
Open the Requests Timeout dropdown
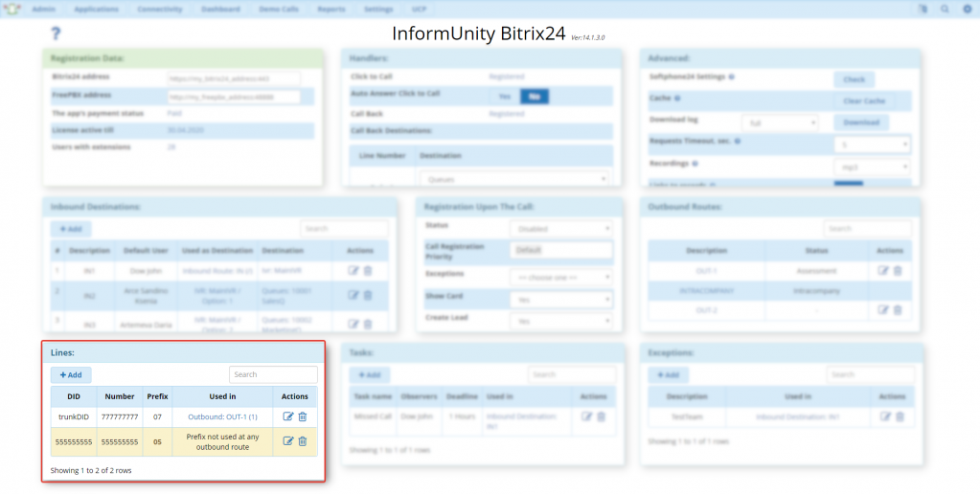(872, 145)
